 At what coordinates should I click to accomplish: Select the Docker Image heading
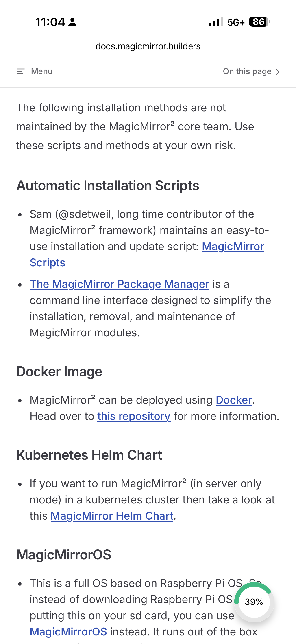point(59,371)
